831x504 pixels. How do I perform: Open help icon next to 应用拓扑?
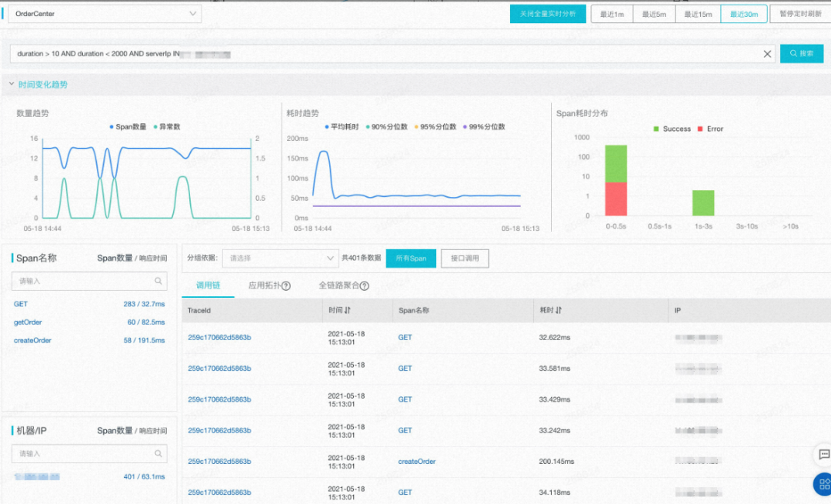pos(286,285)
